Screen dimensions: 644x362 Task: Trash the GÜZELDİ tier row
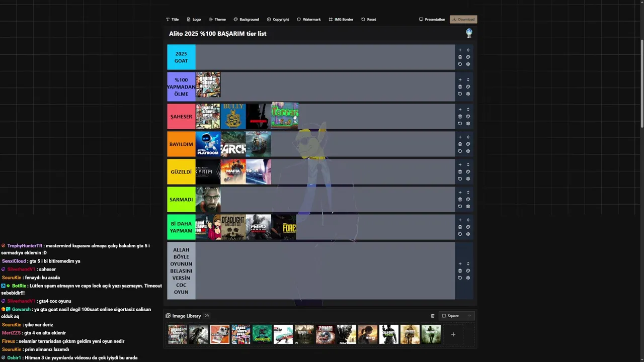coord(460,172)
